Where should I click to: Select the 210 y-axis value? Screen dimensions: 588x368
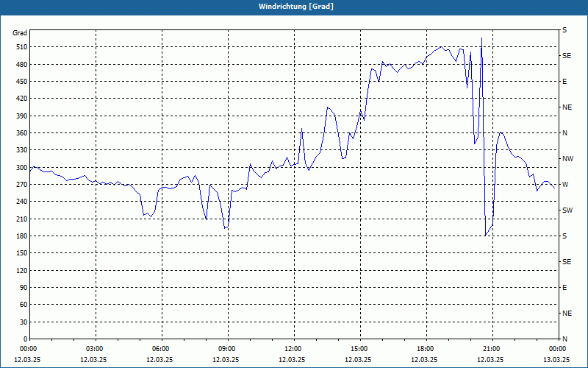(x=23, y=219)
